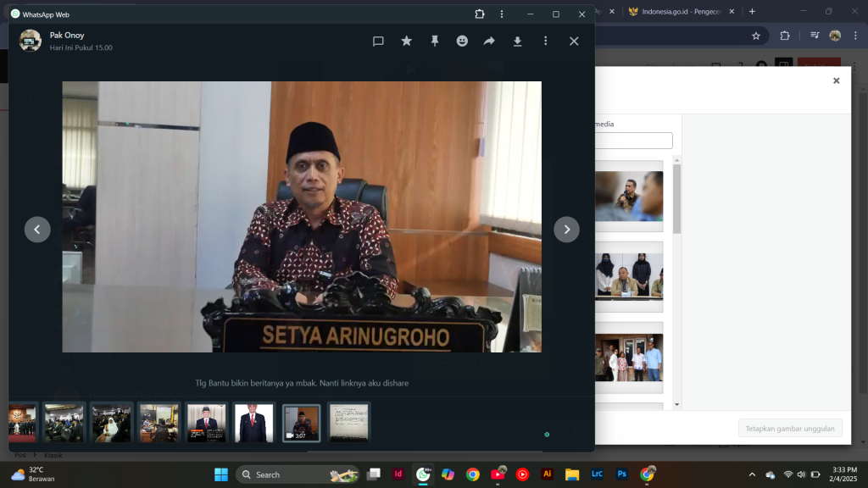React with the emoji smiley icon
The width and height of the screenshot is (868, 488).
coord(462,41)
